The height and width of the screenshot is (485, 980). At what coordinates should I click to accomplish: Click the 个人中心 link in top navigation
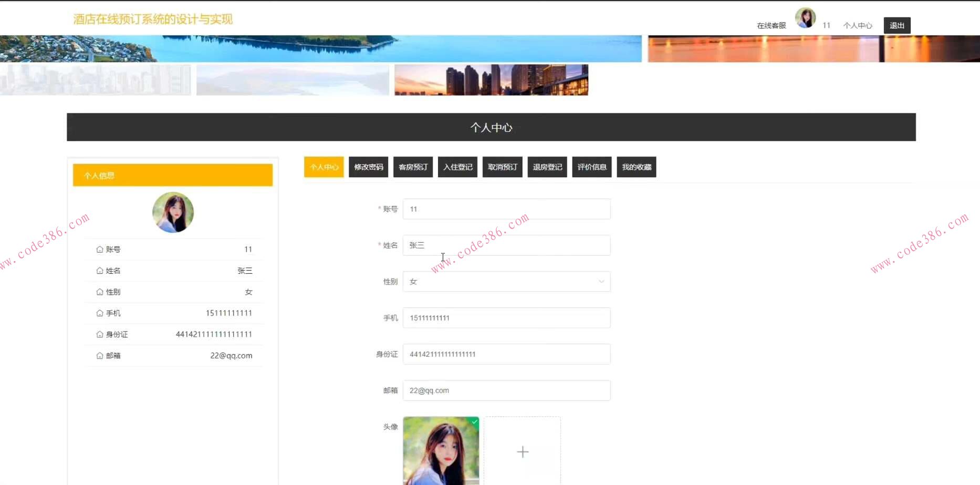857,26
